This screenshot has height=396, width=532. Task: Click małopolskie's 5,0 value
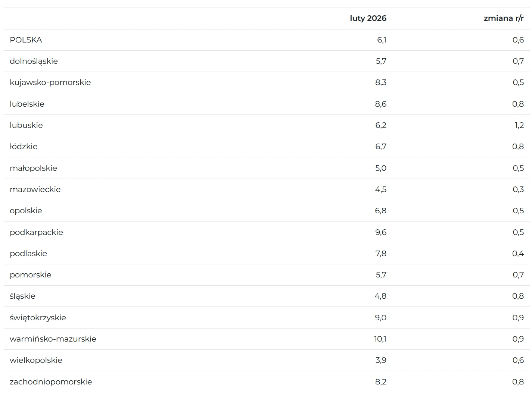(x=380, y=168)
